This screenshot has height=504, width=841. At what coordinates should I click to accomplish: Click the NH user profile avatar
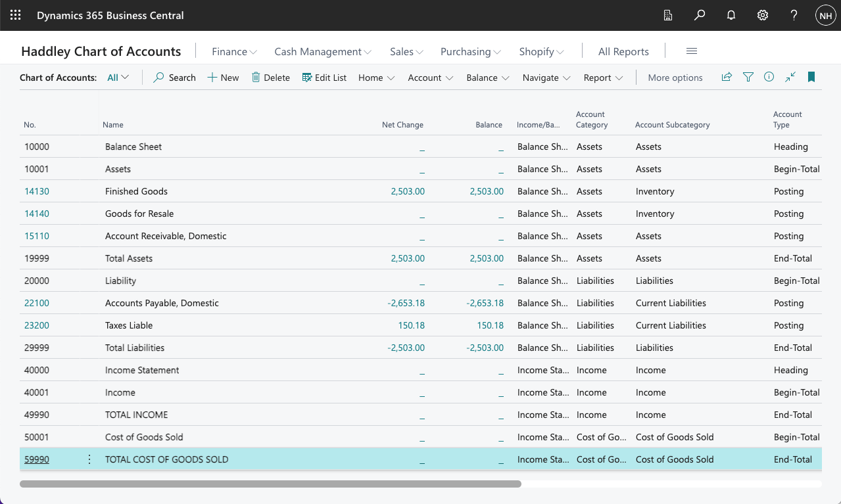[825, 15]
